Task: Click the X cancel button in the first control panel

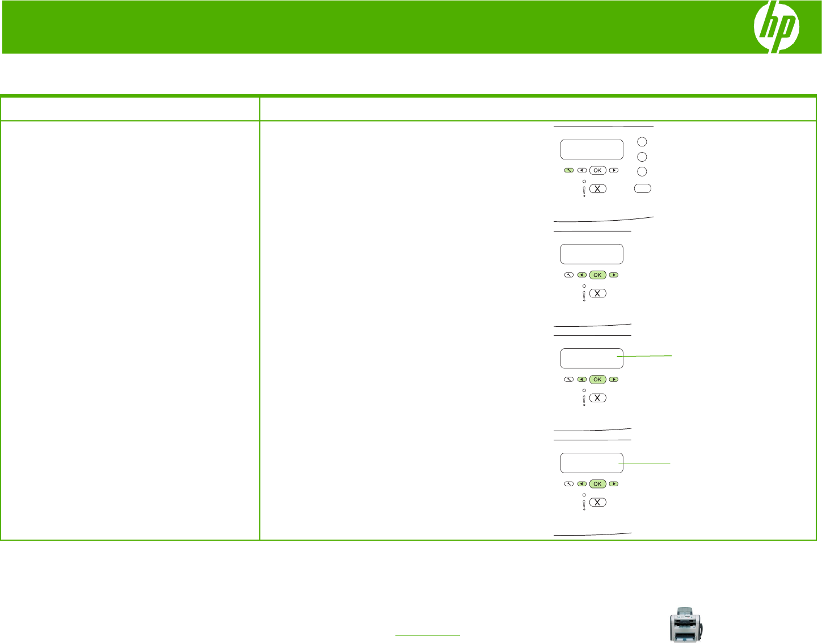Action: [x=598, y=189]
